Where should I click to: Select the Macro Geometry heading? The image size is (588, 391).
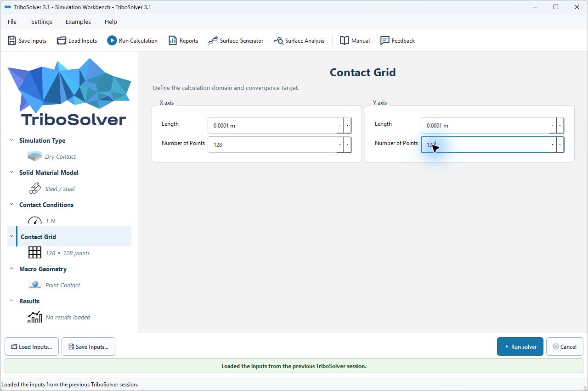click(x=43, y=269)
